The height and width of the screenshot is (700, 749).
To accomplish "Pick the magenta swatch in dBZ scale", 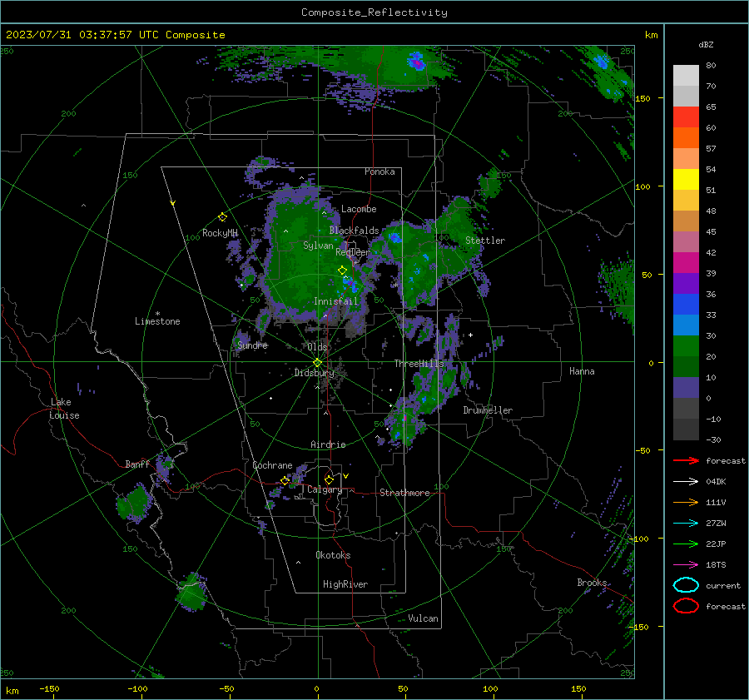I will point(686,263).
